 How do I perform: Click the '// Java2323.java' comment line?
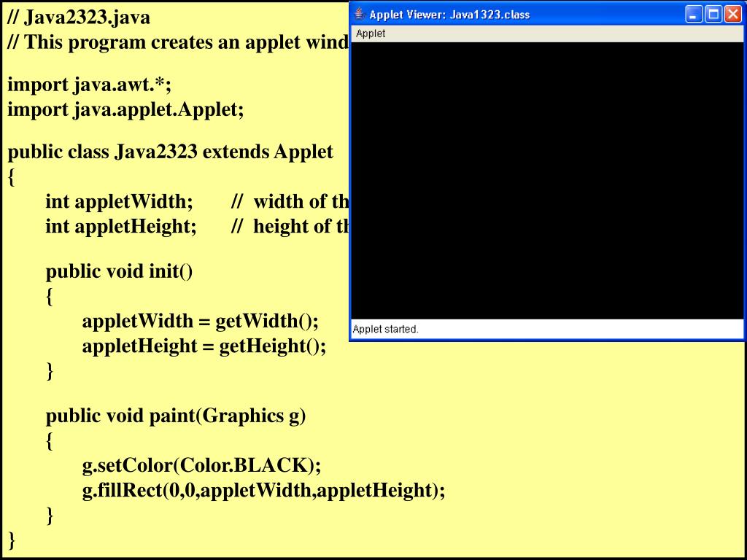[x=79, y=17]
